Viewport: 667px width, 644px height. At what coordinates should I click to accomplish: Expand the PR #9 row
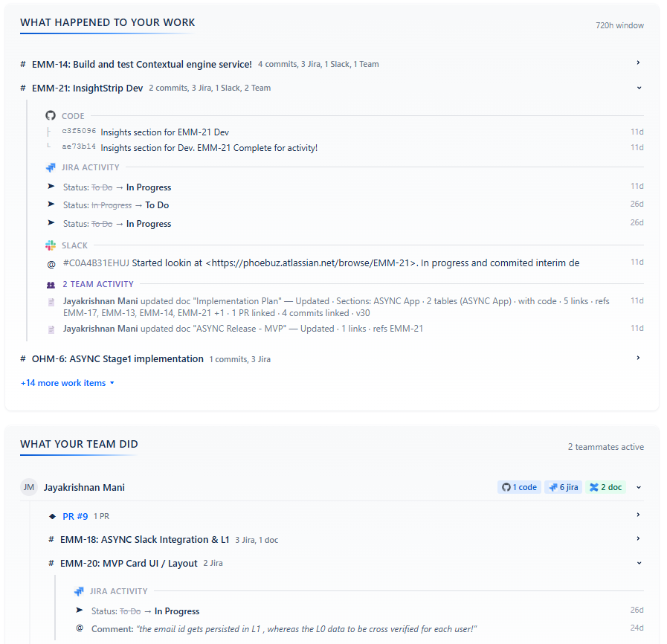(x=637, y=515)
